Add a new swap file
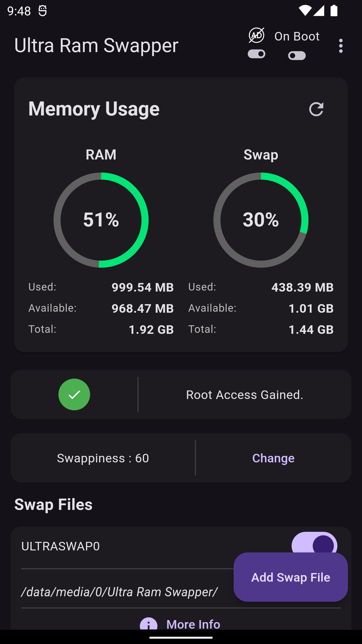 [291, 577]
